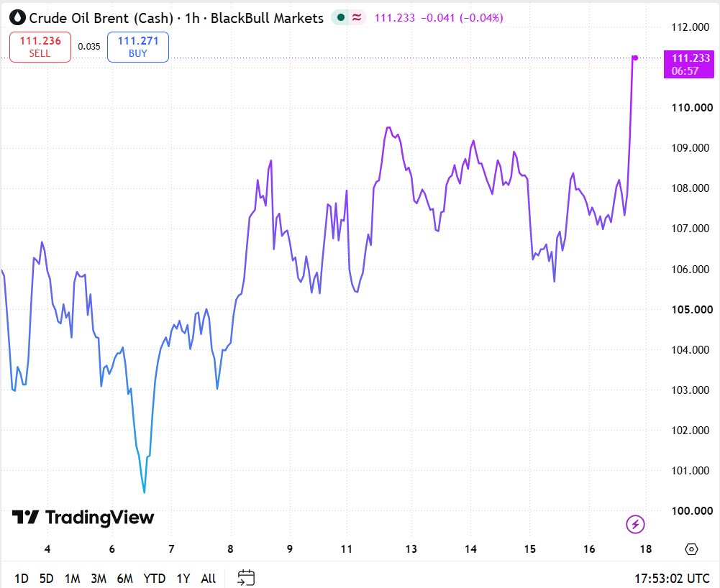Open chart settings hexagon icon at axis corner
The width and height of the screenshot is (720, 588).
pyautogui.click(x=691, y=549)
